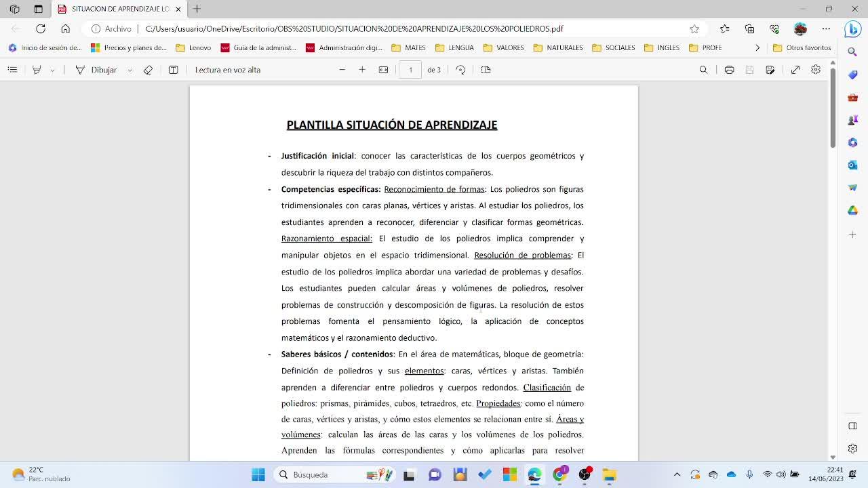Show hidden system tray icons
The height and width of the screenshot is (488, 868).
pyautogui.click(x=677, y=474)
